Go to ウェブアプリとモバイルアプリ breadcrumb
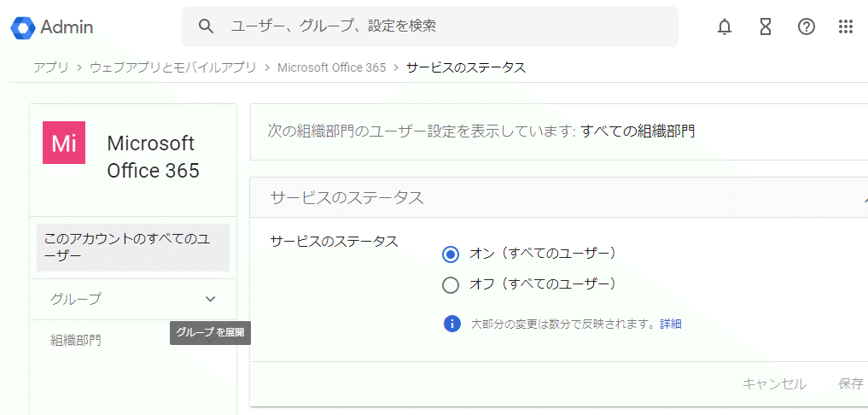 173,67
